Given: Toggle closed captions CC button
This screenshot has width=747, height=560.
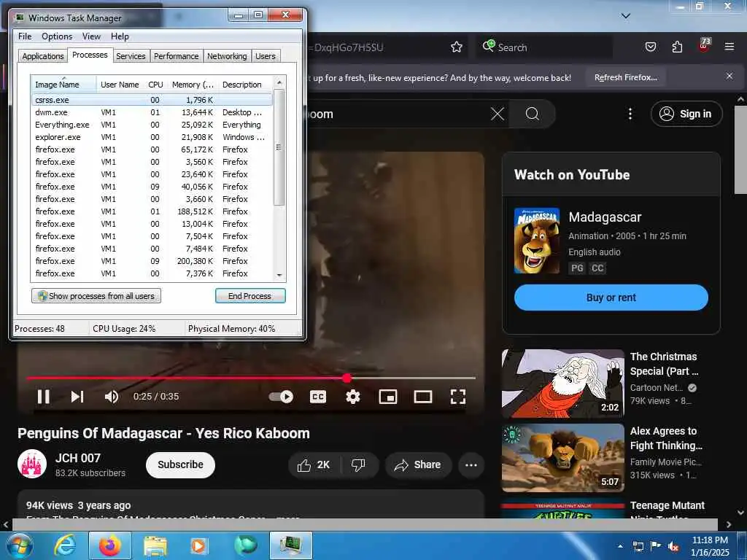Looking at the screenshot, I should pos(318,397).
